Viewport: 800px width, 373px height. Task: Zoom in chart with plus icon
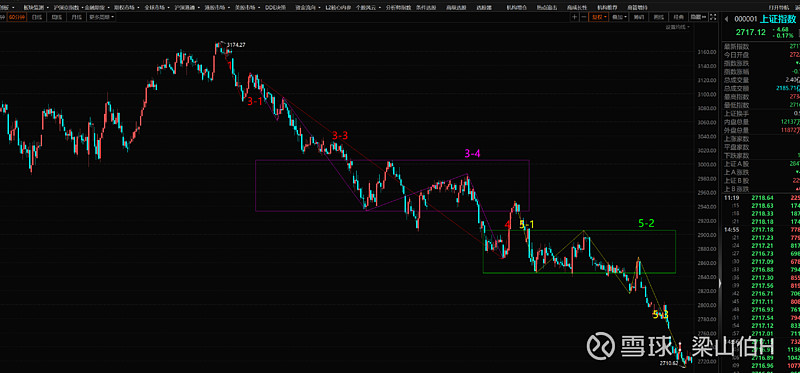pos(575,17)
